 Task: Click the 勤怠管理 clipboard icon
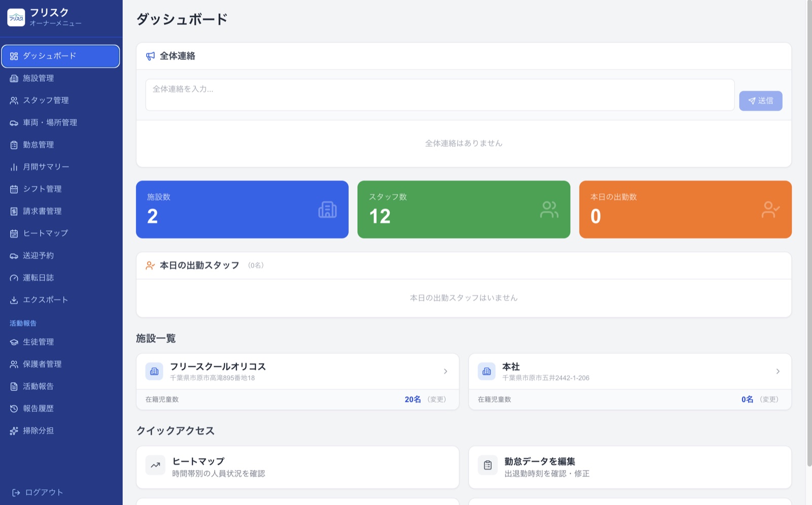(14, 145)
